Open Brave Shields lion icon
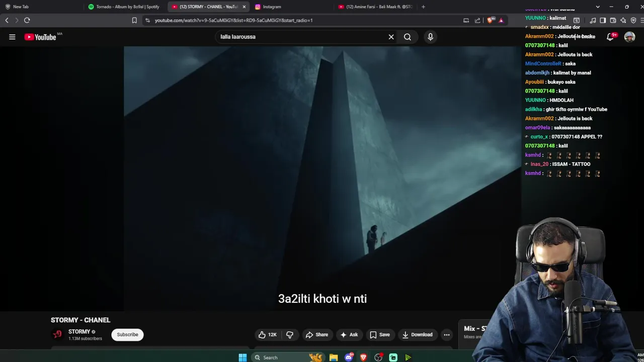Image resolution: width=644 pixels, height=362 pixels. click(491, 20)
